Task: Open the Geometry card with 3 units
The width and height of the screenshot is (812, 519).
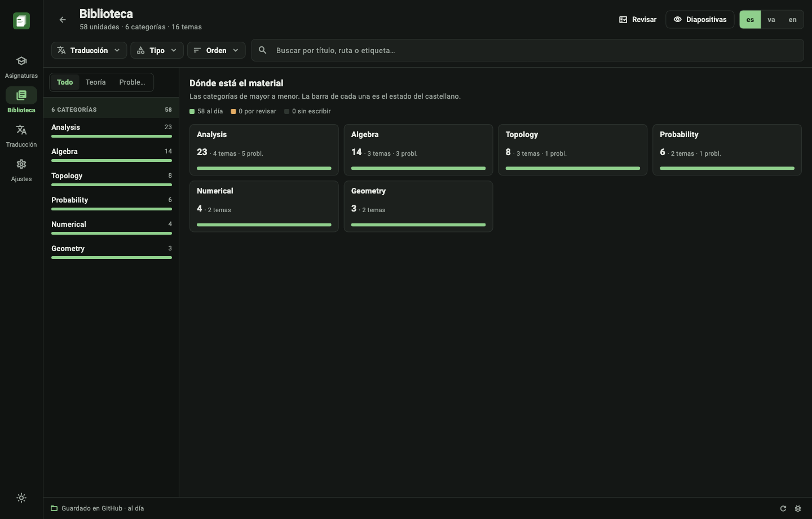Action: click(418, 206)
